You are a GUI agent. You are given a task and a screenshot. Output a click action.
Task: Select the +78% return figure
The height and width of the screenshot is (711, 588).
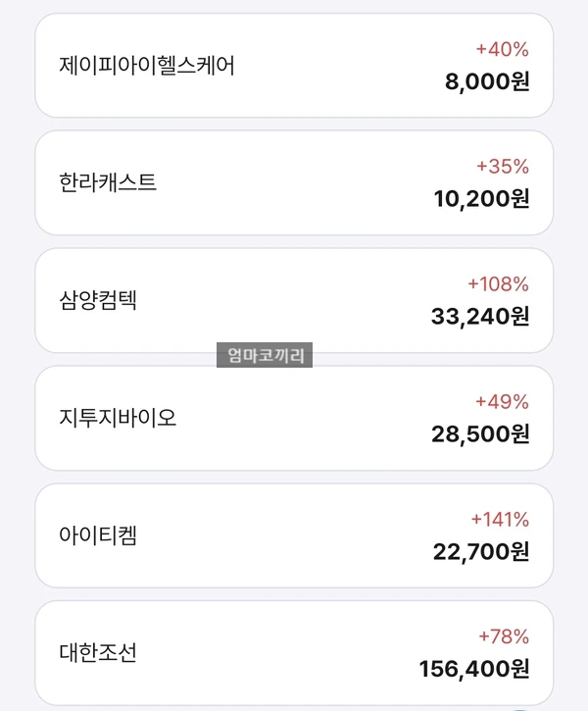point(503,636)
